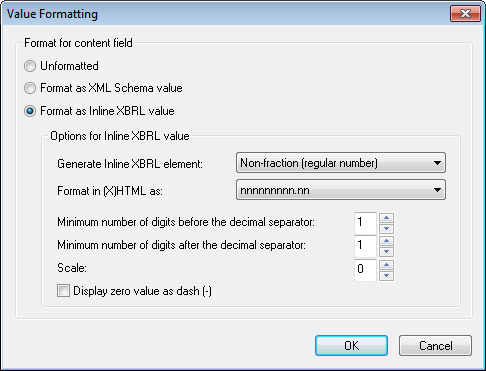This screenshot has height=371, width=486.
Task: Decrease the Scale value
Action: point(386,276)
